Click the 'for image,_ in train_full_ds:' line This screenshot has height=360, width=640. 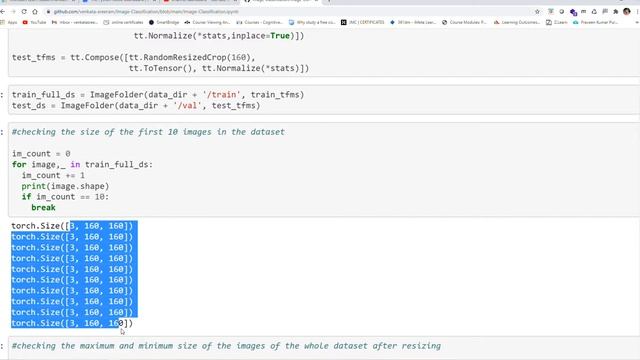(82, 164)
